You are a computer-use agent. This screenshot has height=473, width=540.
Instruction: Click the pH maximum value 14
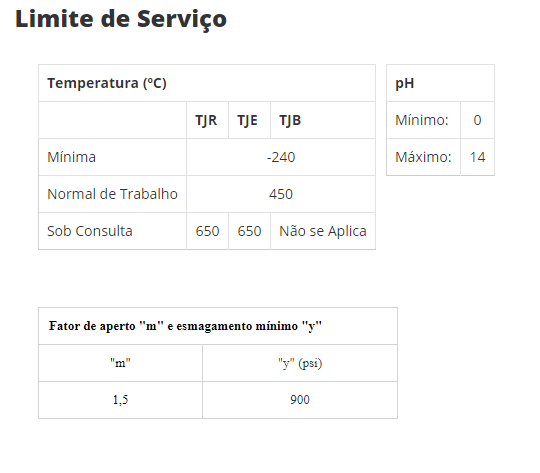[x=477, y=157]
